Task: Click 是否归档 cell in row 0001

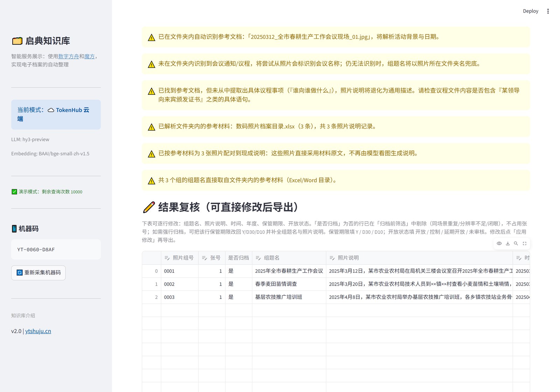Action: point(239,271)
